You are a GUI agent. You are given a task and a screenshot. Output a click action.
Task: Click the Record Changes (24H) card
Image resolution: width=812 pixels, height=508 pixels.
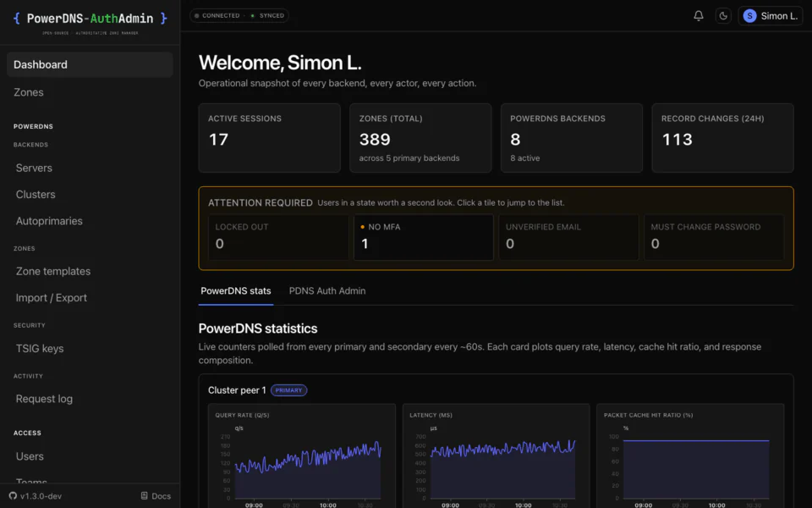coord(722,138)
